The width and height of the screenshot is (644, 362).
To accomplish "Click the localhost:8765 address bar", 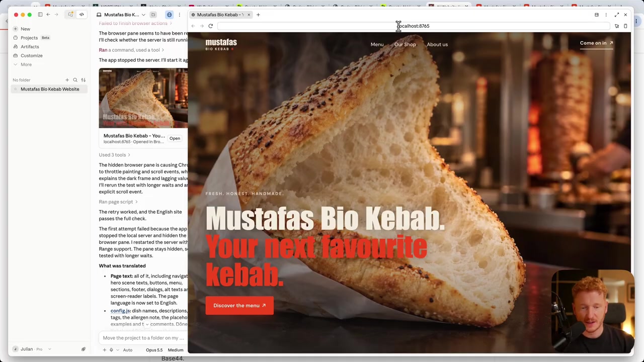I will pyautogui.click(x=414, y=26).
